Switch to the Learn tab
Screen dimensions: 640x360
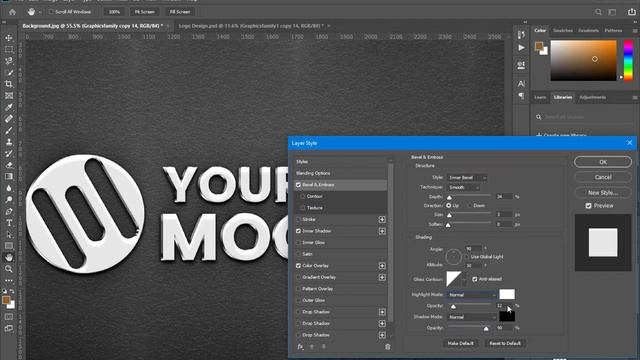[540, 98]
